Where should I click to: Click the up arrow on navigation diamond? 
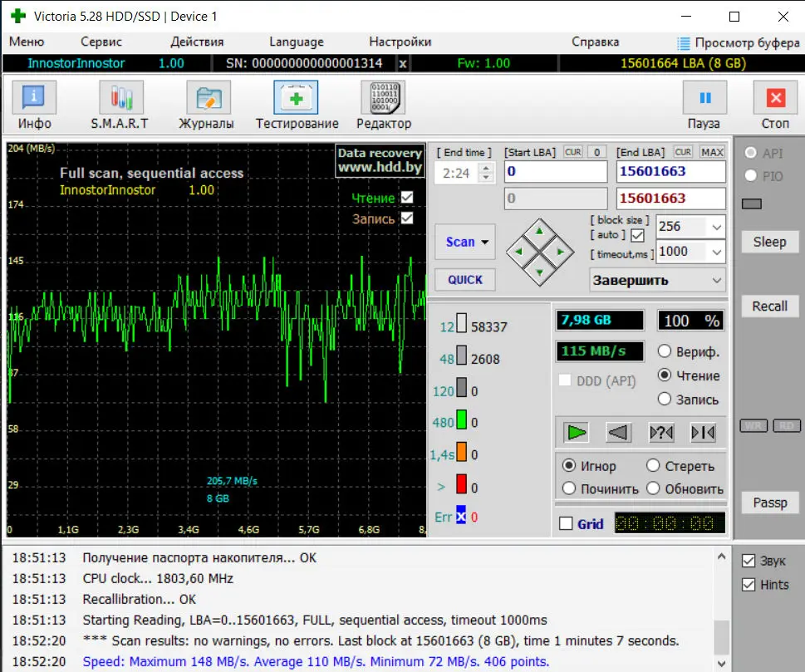tap(540, 231)
